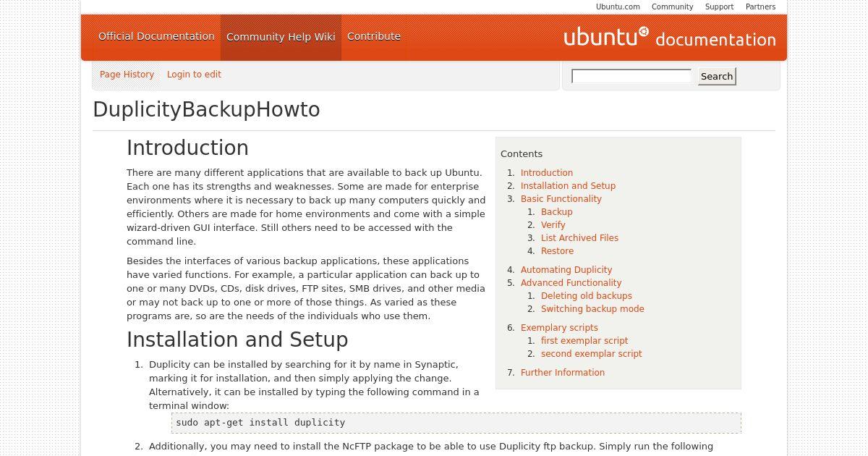This screenshot has width=868, height=456.
Task: Click the Login to edit link
Action: tap(194, 75)
